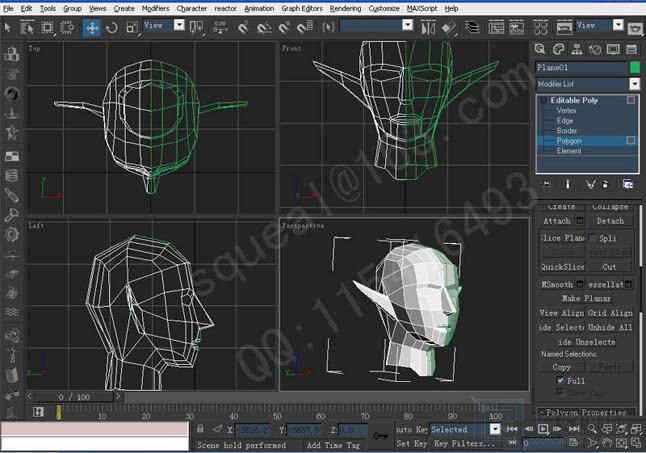The width and height of the screenshot is (646, 453).
Task: Toggle the Full checkbox
Action: coord(560,380)
